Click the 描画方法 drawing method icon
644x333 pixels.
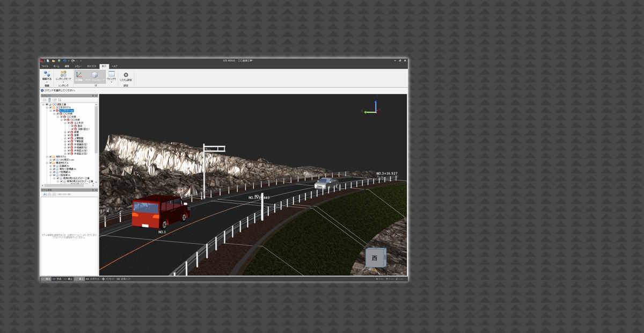(47, 75)
